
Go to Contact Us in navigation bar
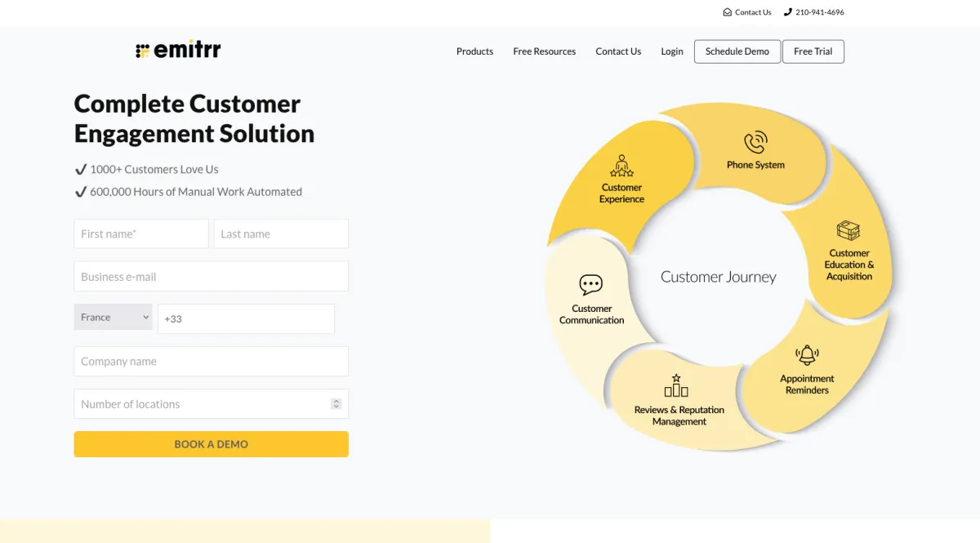coord(618,51)
